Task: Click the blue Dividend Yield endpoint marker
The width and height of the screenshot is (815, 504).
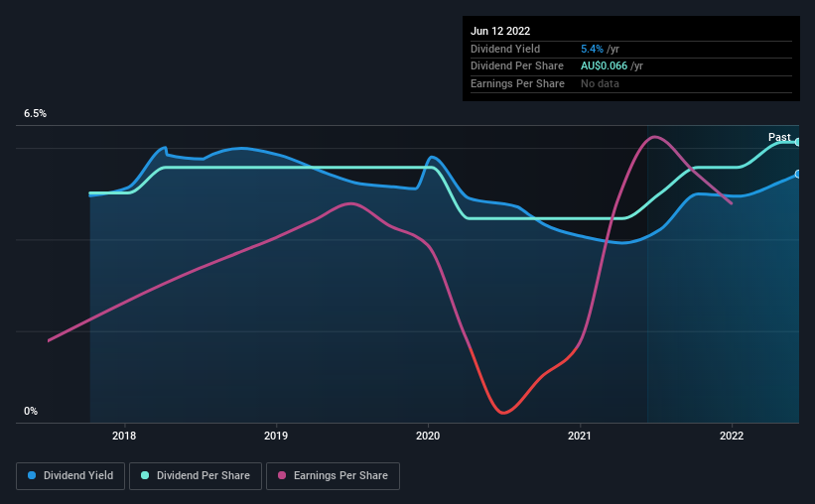Action: (x=798, y=174)
